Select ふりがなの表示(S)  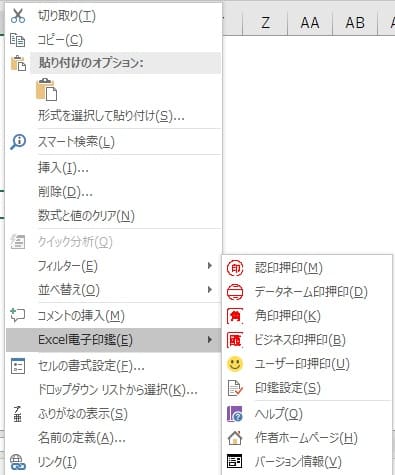tap(83, 414)
